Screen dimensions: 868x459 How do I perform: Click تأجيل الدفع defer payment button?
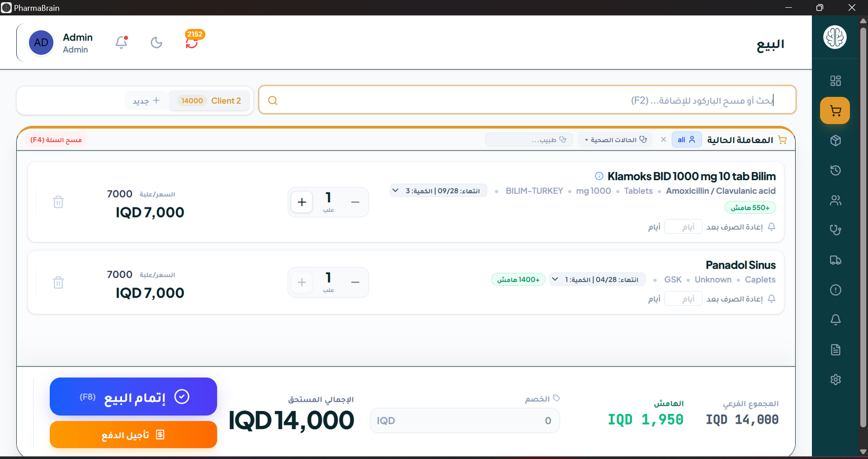133,434
